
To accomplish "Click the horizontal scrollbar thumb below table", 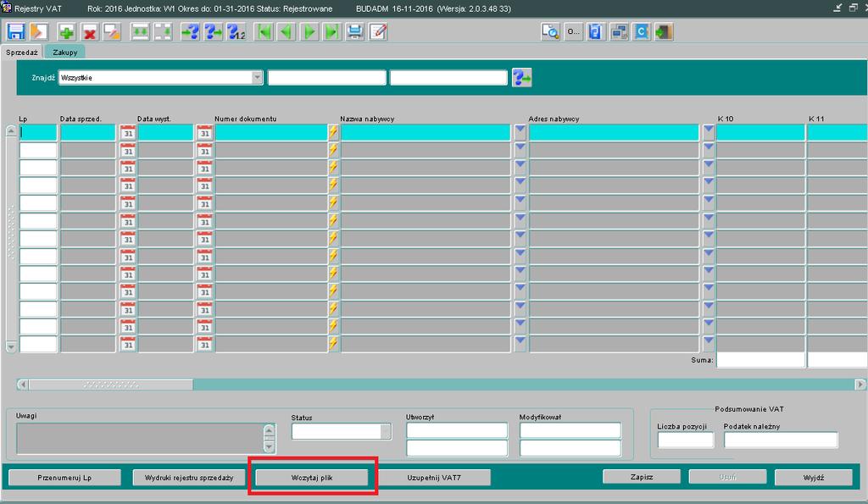I will (111, 384).
